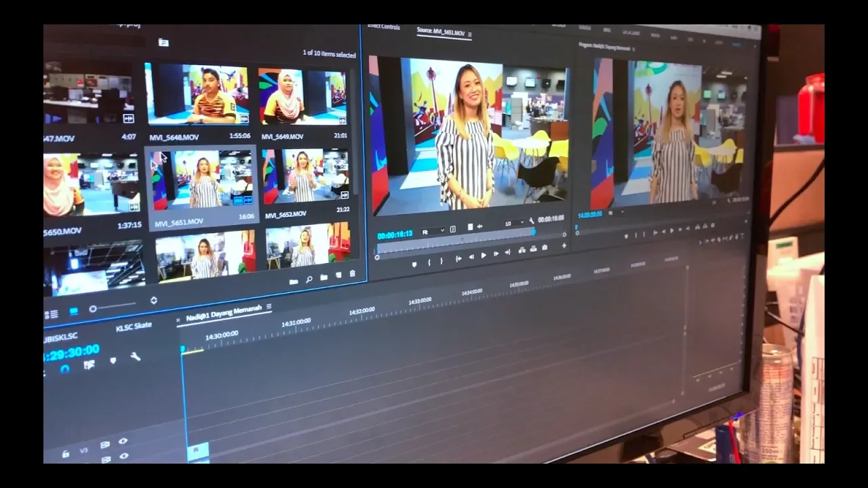
Task: Click Source monitor blue timecode 00:00:16:13
Action: coord(395,235)
